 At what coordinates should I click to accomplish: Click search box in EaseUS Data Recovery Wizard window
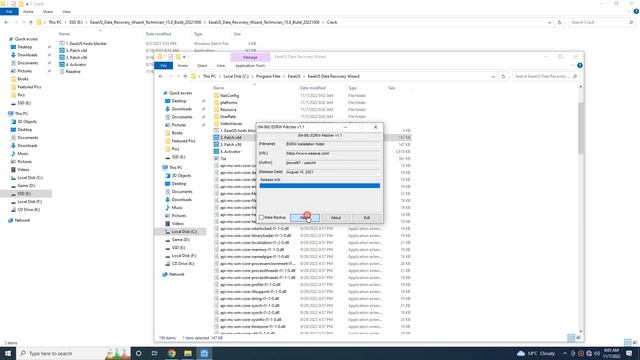tap(545, 76)
